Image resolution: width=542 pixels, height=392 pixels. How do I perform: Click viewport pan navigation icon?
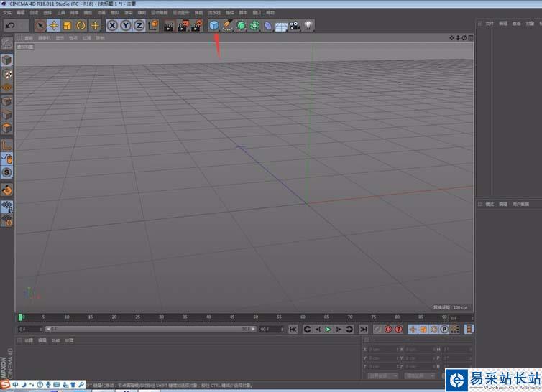click(x=451, y=38)
